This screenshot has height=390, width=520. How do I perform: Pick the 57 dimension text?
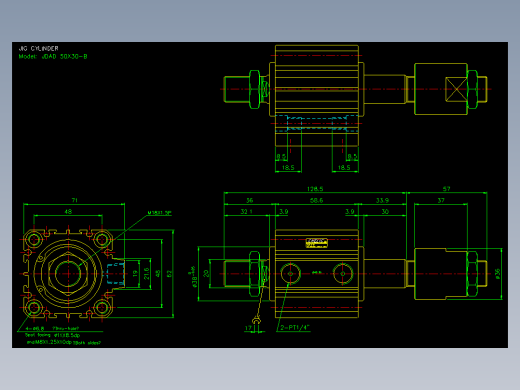[x=447, y=189]
